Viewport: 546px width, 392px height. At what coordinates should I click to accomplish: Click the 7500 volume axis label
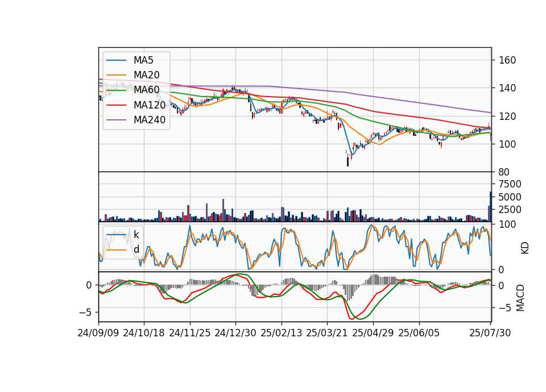point(510,184)
